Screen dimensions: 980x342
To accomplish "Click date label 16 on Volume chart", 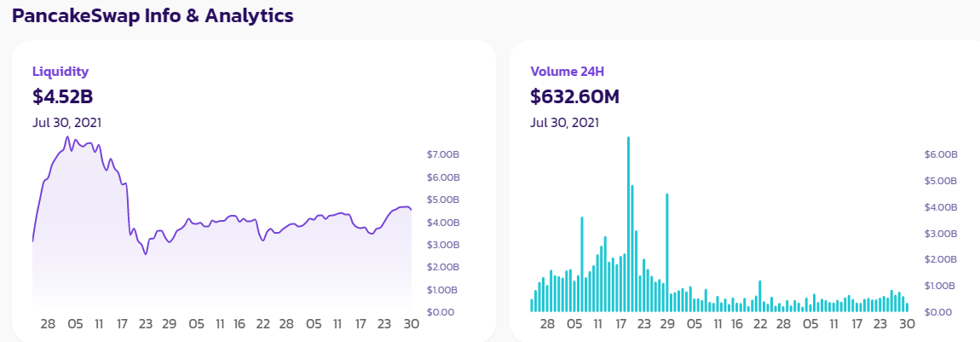I will click(x=737, y=324).
